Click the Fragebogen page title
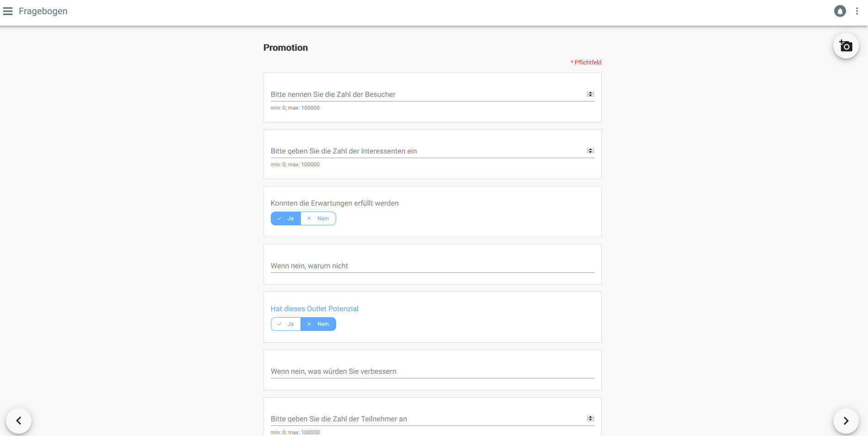 coord(43,11)
